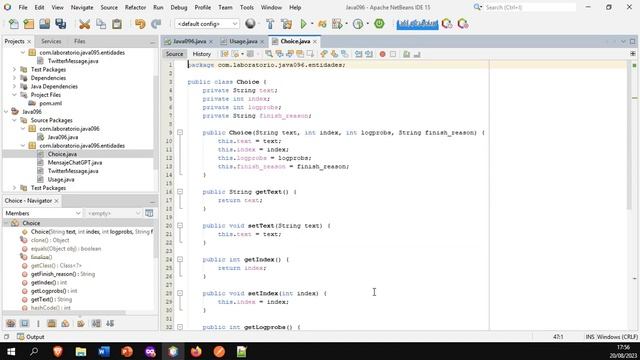Image resolution: width=640 pixels, height=360 pixels.
Task: Toggle show fields filter in Navigator toolbar
Action: tap(24, 324)
